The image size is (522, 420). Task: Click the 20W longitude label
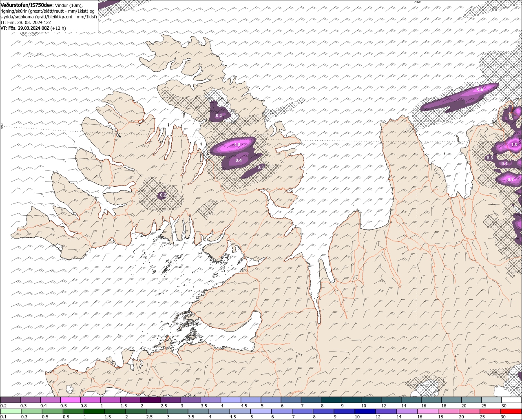pyautogui.click(x=417, y=2)
